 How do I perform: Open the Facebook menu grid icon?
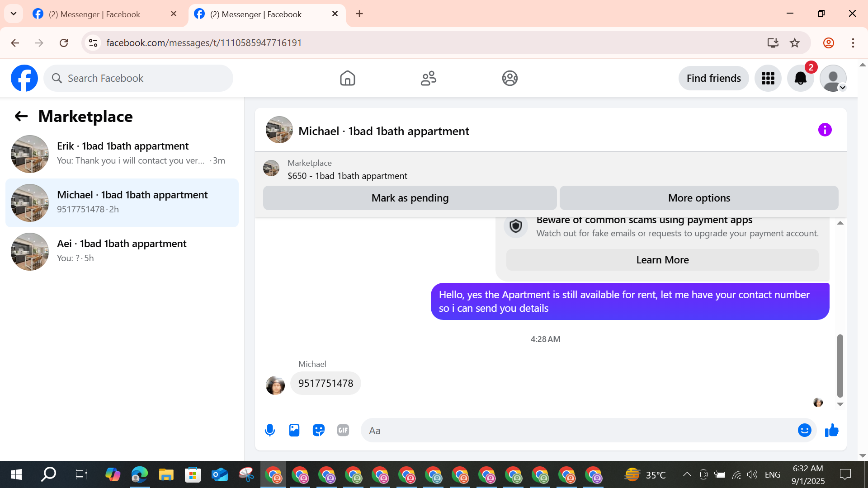pos(768,78)
